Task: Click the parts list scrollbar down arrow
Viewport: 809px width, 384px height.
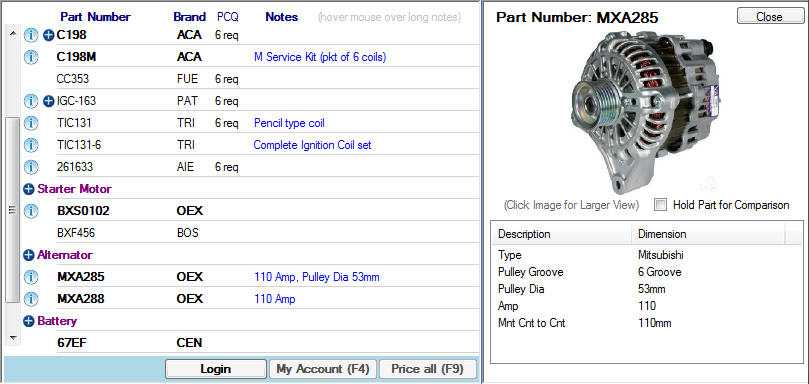Action: pos(12,338)
